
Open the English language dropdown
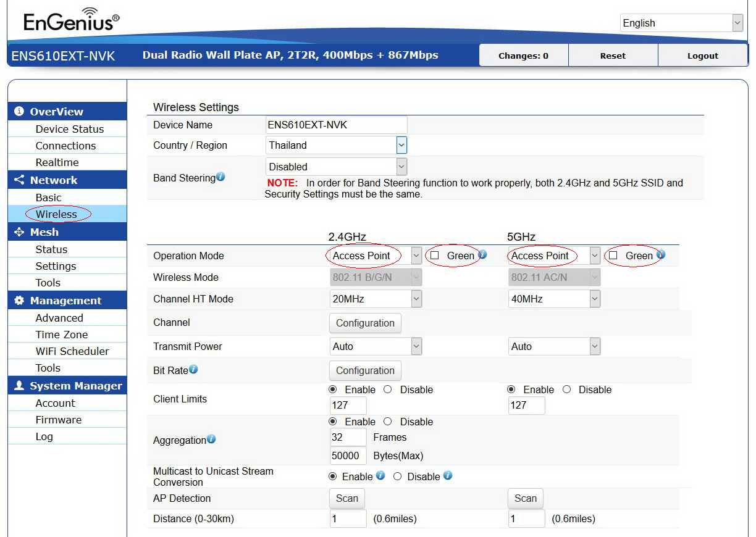pyautogui.click(x=681, y=23)
